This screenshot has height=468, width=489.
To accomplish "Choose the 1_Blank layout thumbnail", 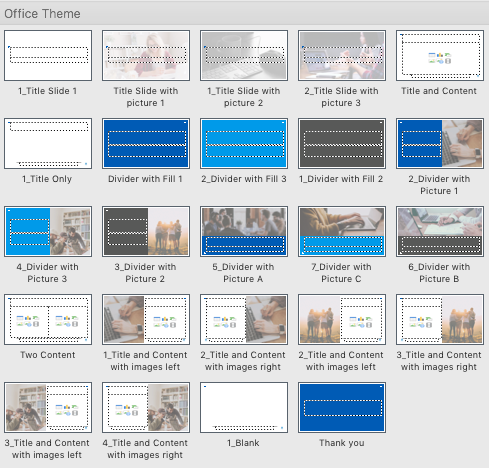I will (x=244, y=407).
